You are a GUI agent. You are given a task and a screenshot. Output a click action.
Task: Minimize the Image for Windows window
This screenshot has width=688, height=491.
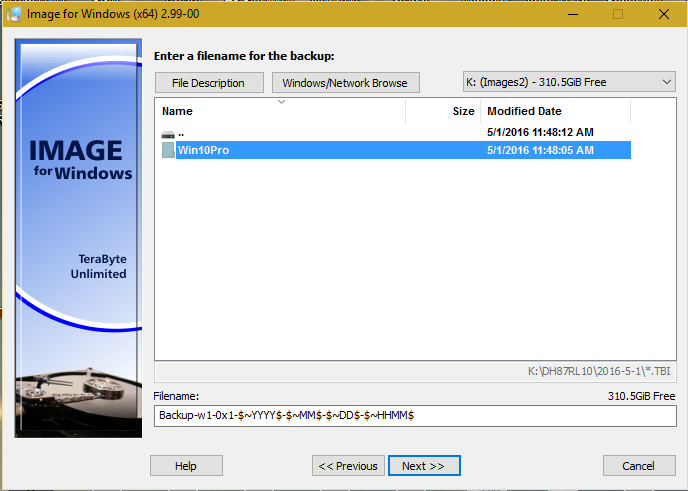[573, 14]
